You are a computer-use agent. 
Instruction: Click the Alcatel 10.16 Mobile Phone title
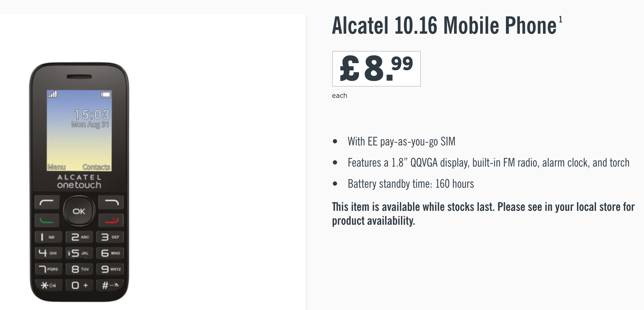point(444,25)
